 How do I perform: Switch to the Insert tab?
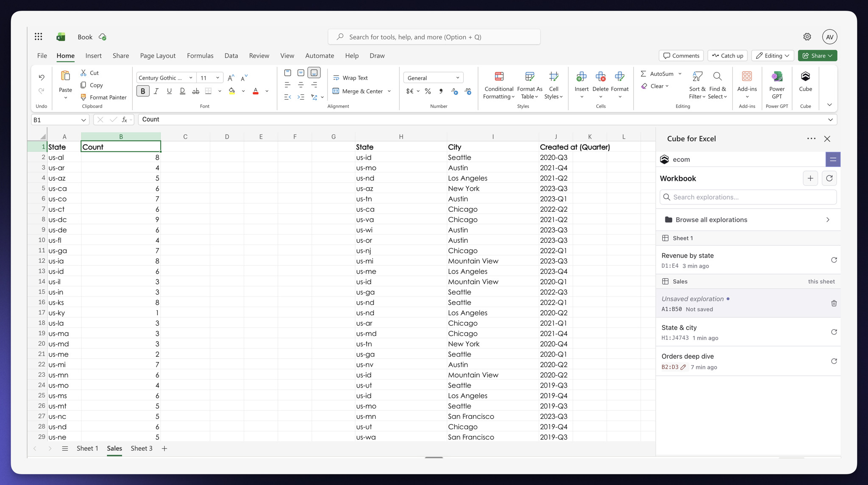pos(93,55)
